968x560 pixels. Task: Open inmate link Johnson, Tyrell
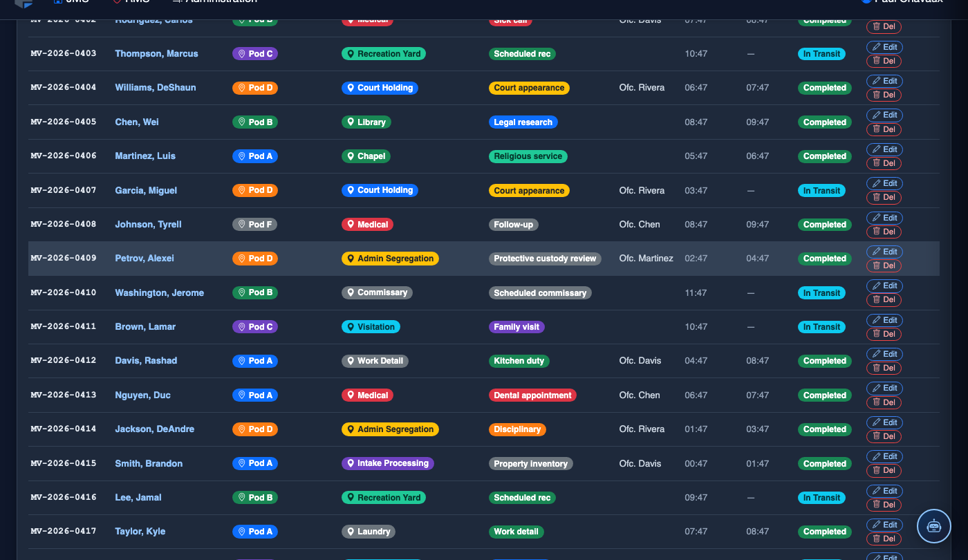click(148, 225)
